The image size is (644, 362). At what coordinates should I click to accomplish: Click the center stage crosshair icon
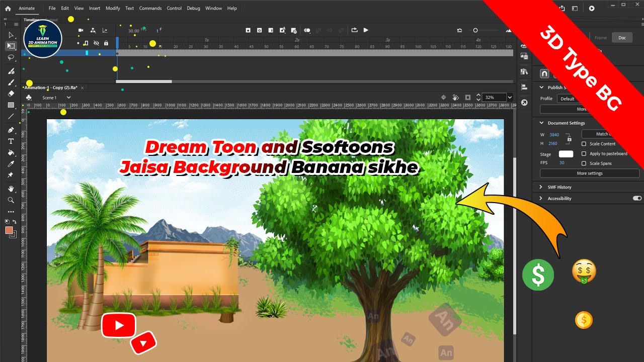(x=443, y=98)
